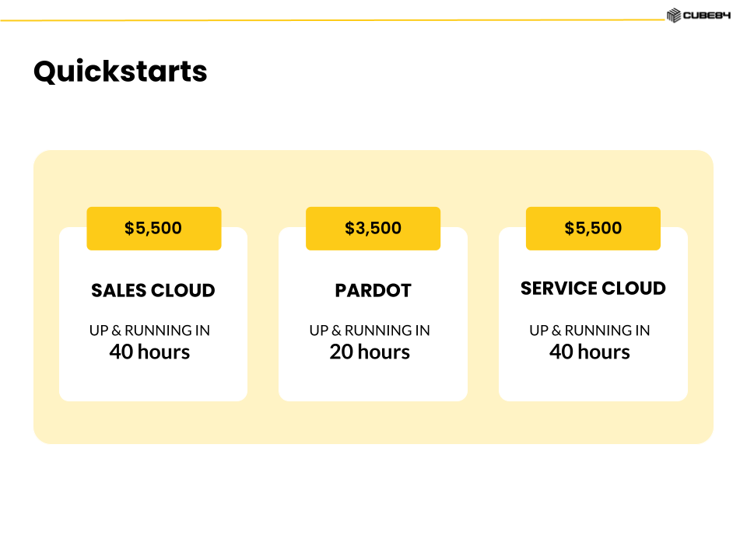
Task: Click the Service Cloud $5,500 price badge
Action: pos(593,228)
